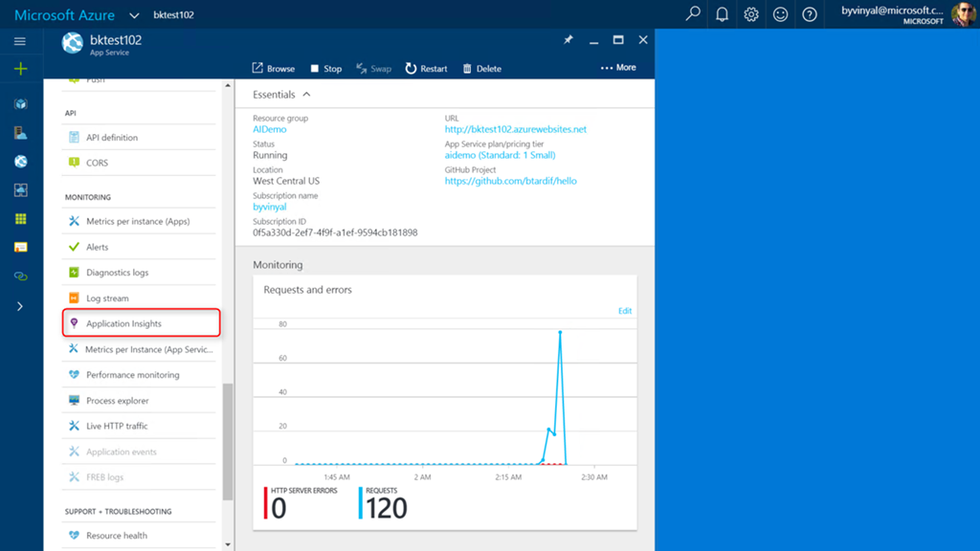Screen dimensions: 980x551
Task: Click Restart in the toolbar
Action: click(426, 68)
